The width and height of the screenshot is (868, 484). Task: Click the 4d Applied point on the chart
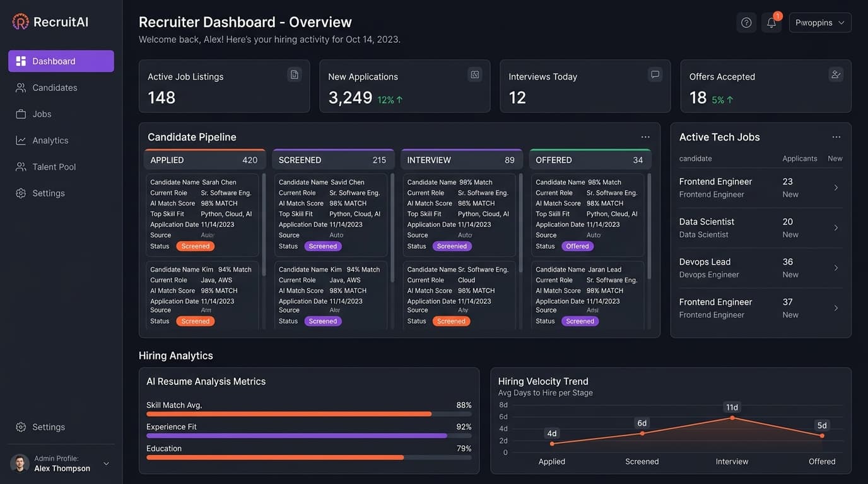(x=552, y=444)
